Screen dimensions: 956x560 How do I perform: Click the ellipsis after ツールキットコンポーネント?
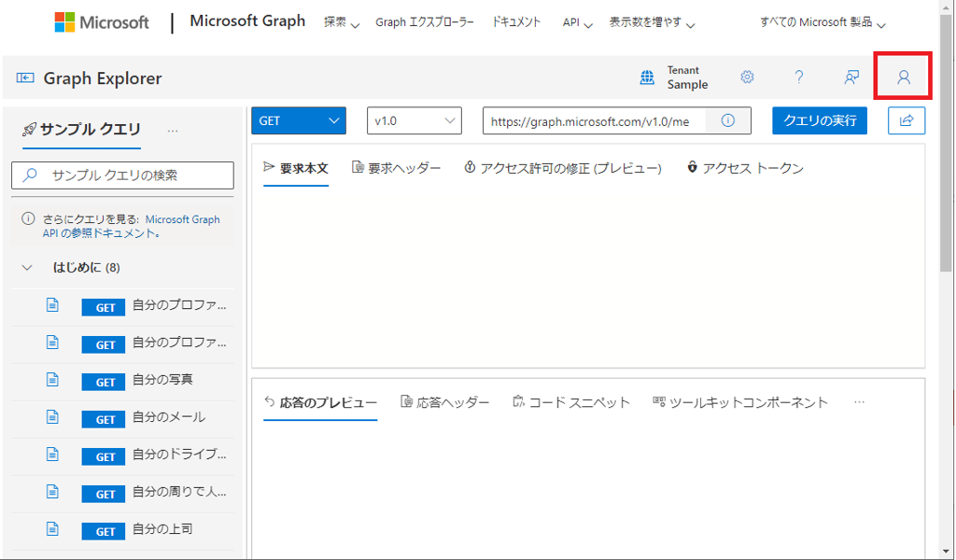859,402
